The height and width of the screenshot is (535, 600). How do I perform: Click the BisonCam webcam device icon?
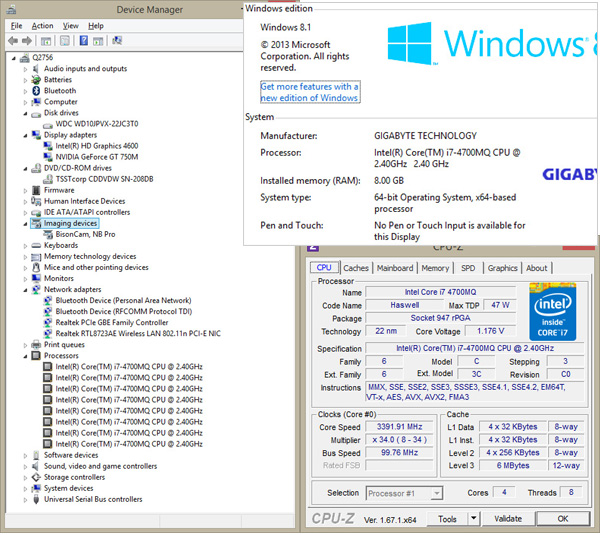click(x=48, y=234)
